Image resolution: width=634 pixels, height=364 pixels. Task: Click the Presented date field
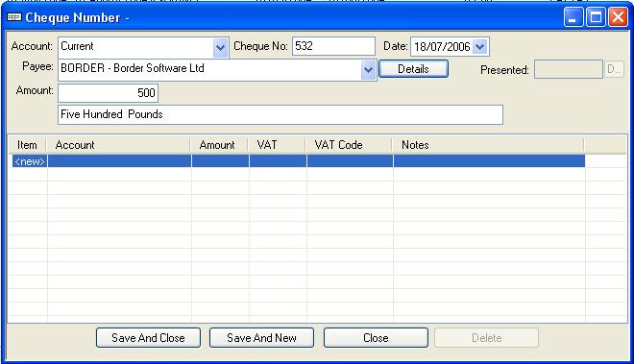click(568, 69)
